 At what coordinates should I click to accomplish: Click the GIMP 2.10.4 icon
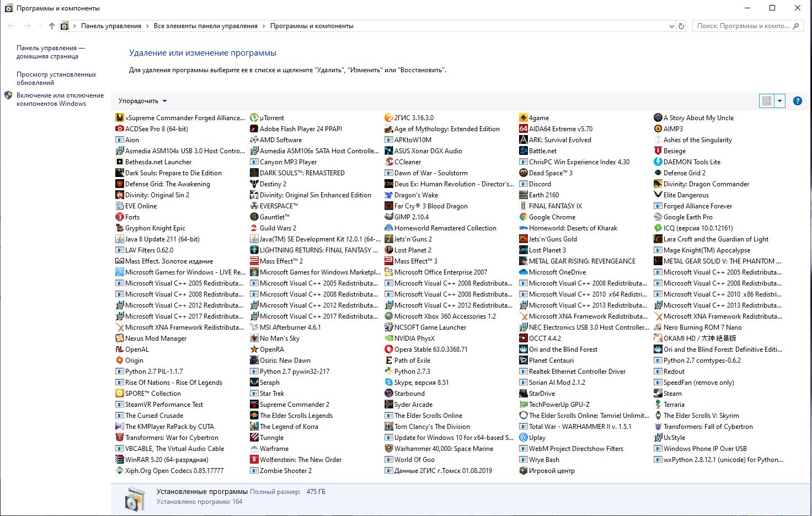(x=389, y=217)
